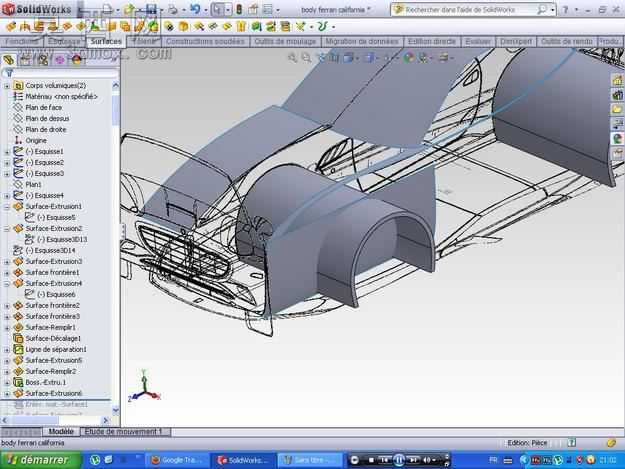Screen dimensions: 625x469
Task: Click the Undo arrow icon
Action: 195,9
